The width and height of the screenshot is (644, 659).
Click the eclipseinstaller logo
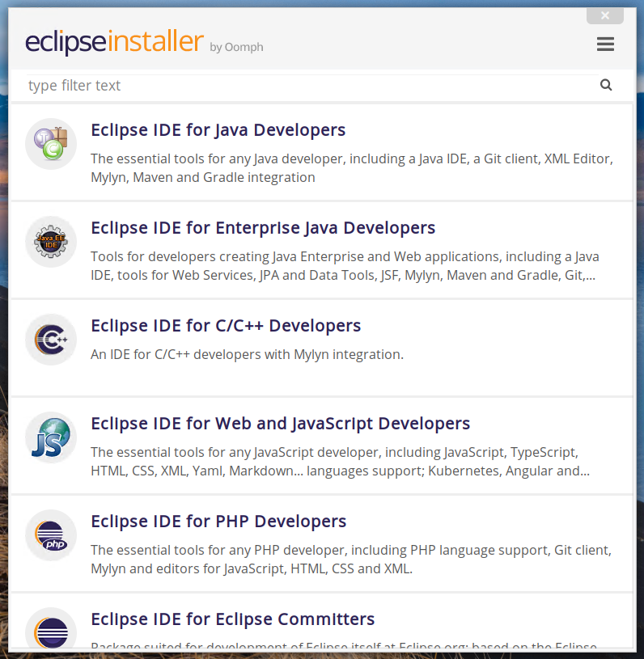pos(114,41)
